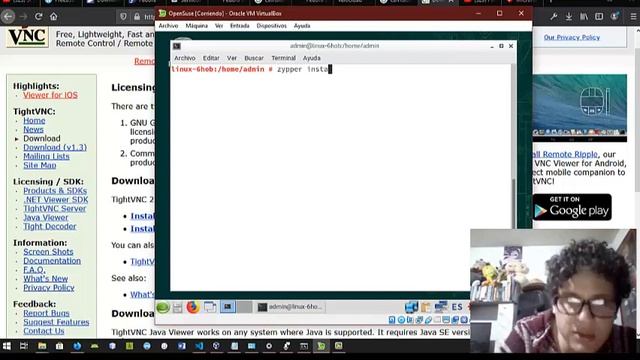Screen dimensions: 640x360
Task: Open the Site Map link
Action: pyautogui.click(x=40, y=165)
